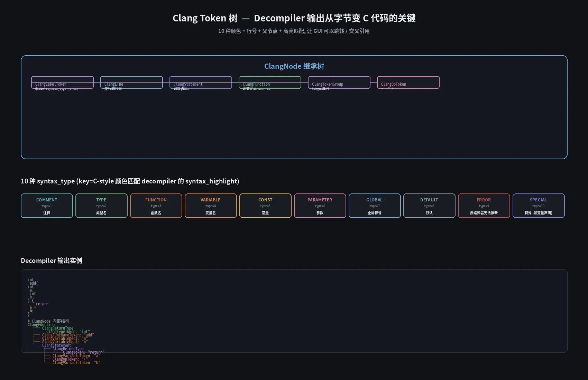The width and height of the screenshot is (588, 380).
Task: Click the ClangTokenGroup node box
Action: pos(339,83)
